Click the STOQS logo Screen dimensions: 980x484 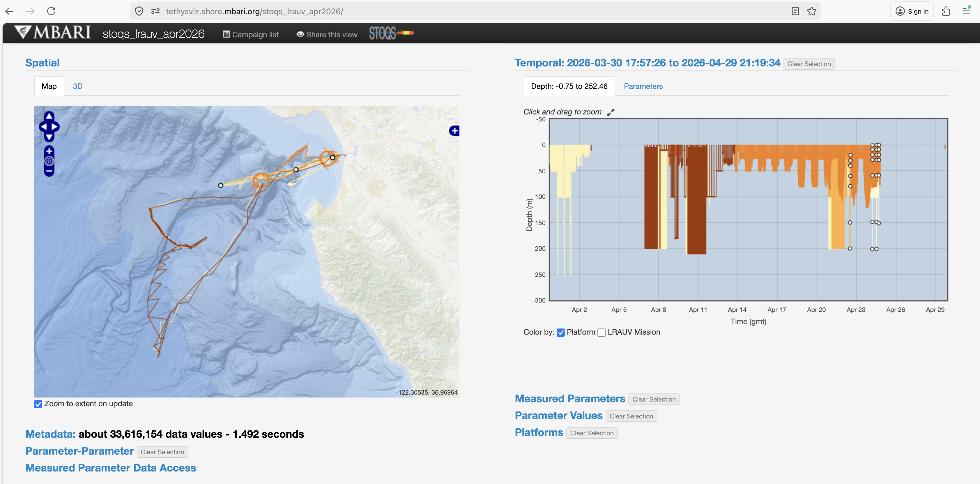[391, 33]
